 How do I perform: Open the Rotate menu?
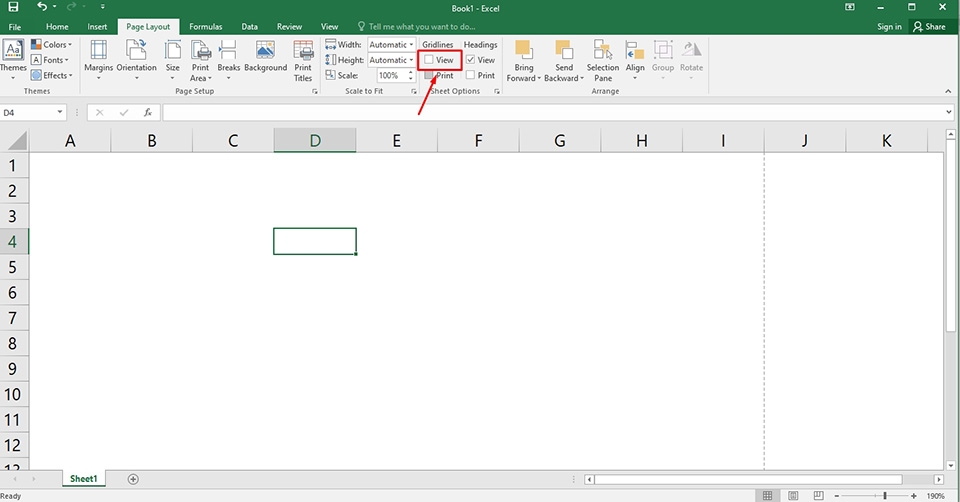pos(691,60)
